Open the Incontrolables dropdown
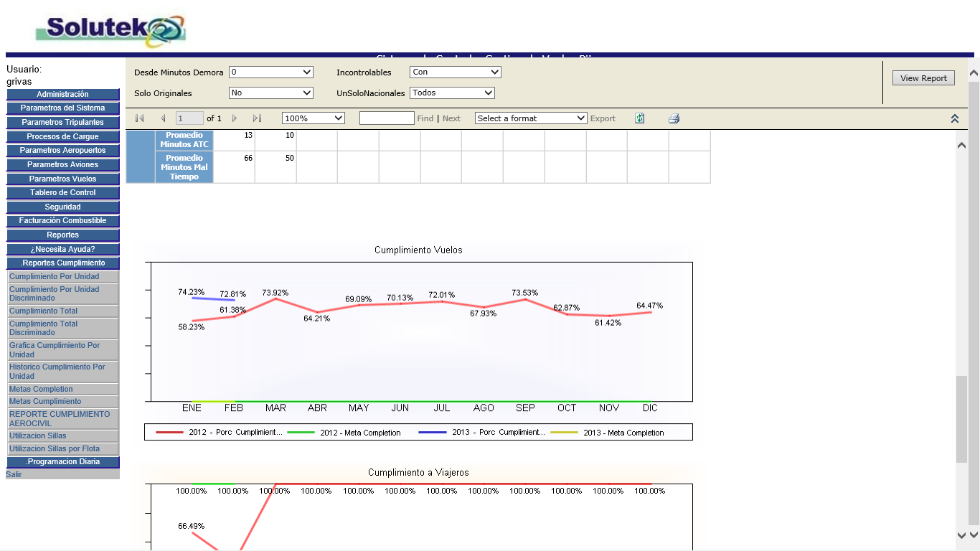The image size is (980, 551). point(455,72)
